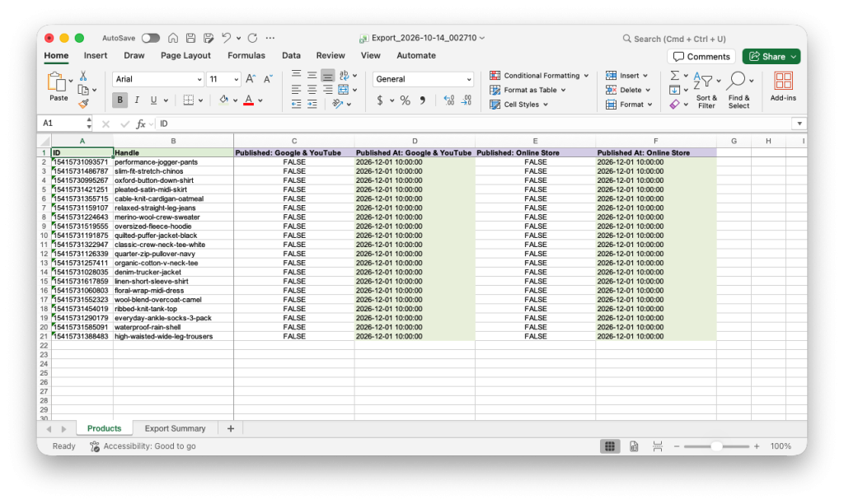Image resolution: width=844 pixels, height=504 pixels.
Task: Click the Merge & Center icon
Action: 344,89
